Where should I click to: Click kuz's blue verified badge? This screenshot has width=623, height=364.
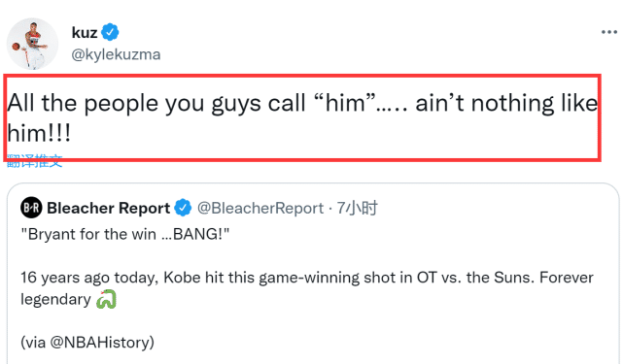[110, 32]
